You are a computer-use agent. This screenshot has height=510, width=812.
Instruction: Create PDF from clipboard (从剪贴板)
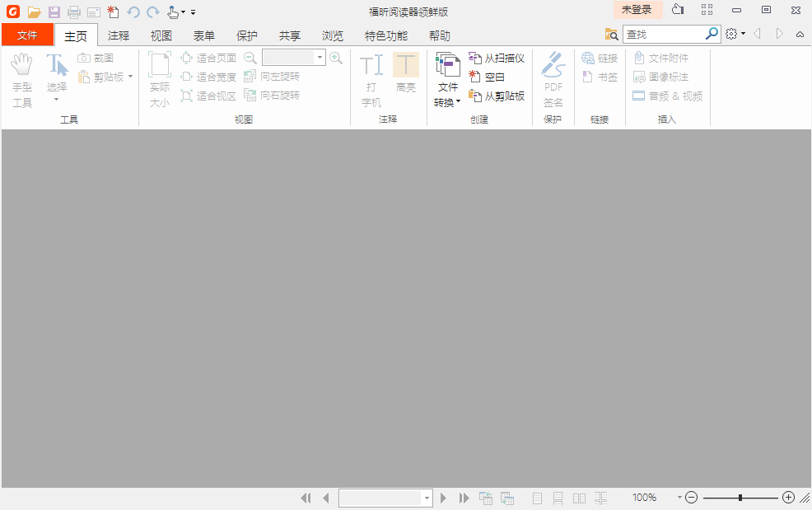click(497, 95)
